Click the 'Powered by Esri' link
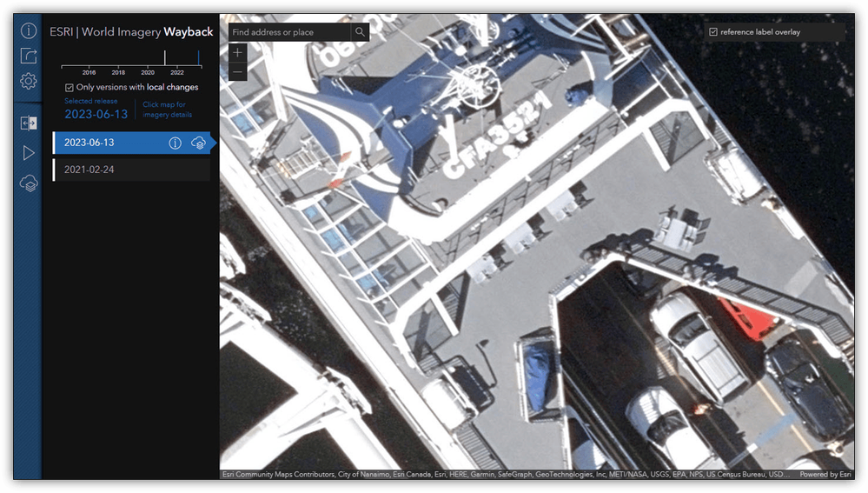 coord(825,474)
